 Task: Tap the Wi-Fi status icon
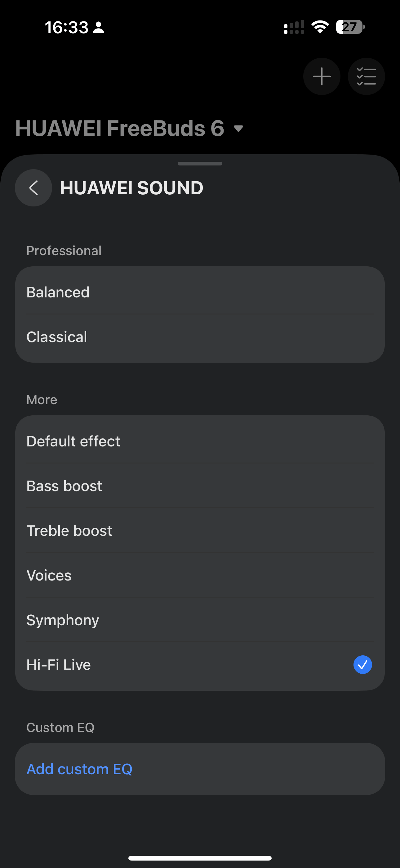tap(320, 27)
